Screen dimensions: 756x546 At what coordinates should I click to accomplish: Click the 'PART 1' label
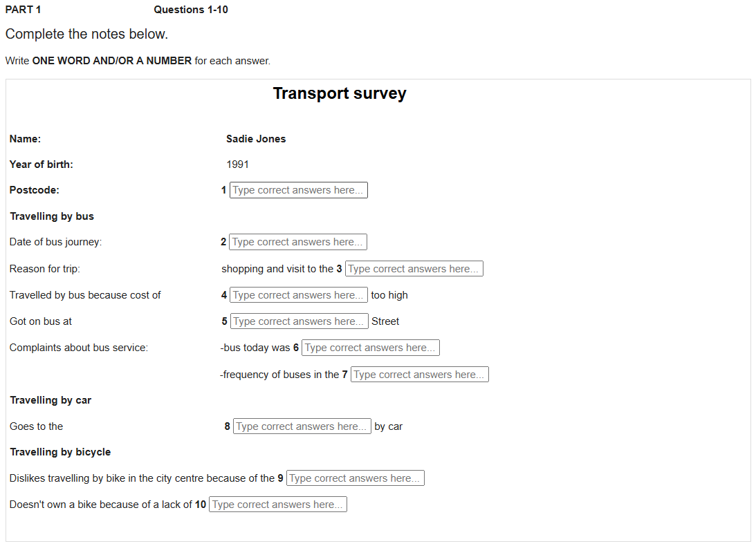coord(23,10)
